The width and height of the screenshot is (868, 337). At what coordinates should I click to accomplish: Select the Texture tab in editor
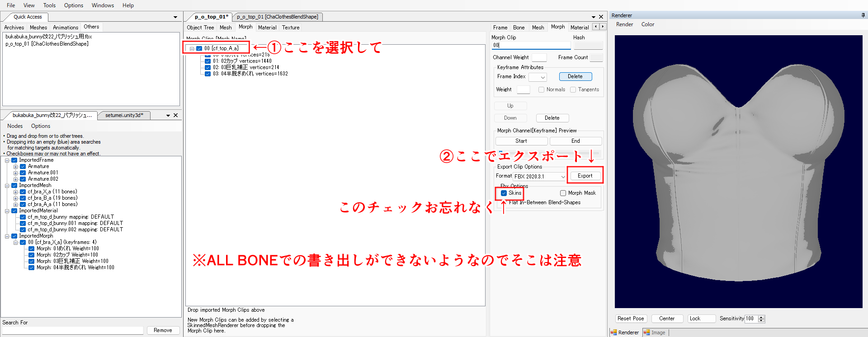(x=291, y=28)
